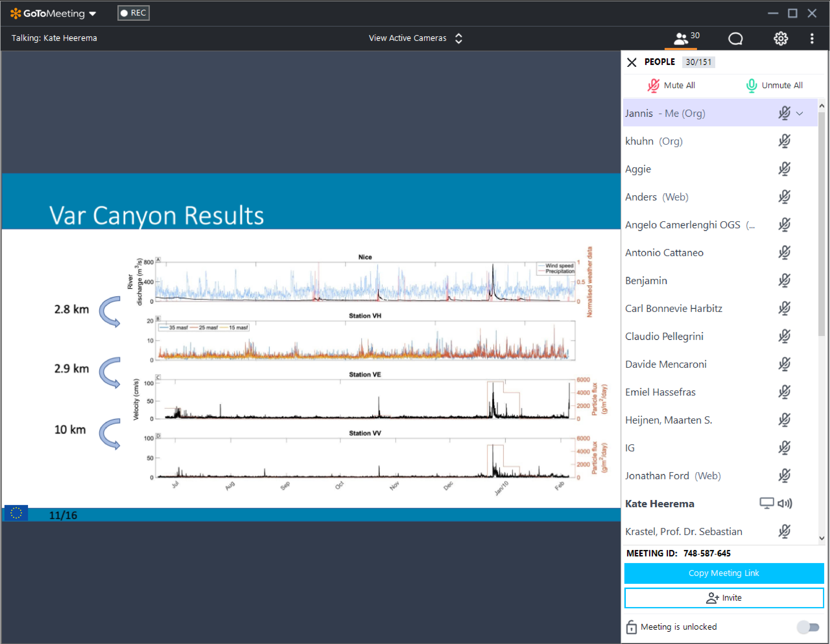Click IG's muted mic icon
Viewport: 830px width, 644px height.
pyautogui.click(x=784, y=447)
